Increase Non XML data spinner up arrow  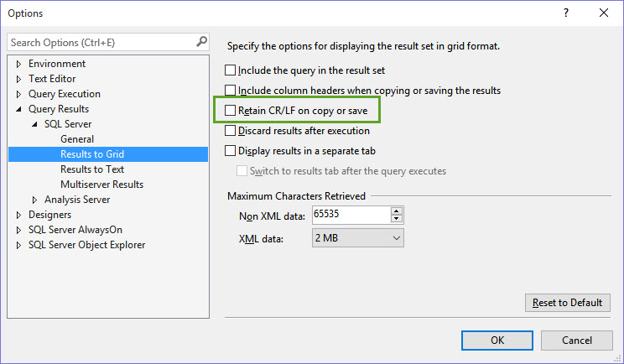point(397,211)
